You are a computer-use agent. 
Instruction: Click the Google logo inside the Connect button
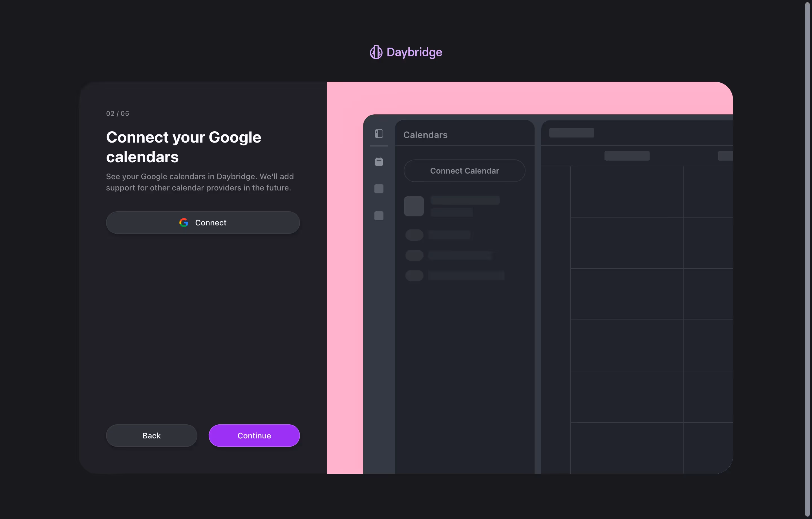pyautogui.click(x=184, y=222)
